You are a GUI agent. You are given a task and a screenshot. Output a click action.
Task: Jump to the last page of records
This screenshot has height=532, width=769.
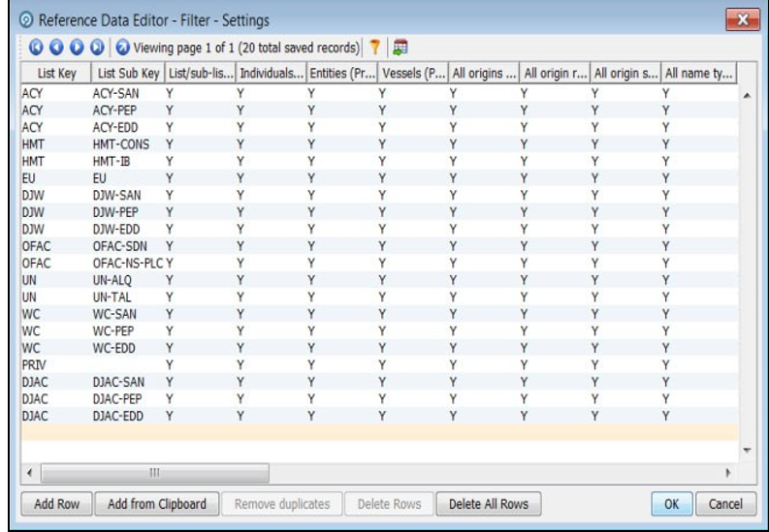tap(97, 47)
